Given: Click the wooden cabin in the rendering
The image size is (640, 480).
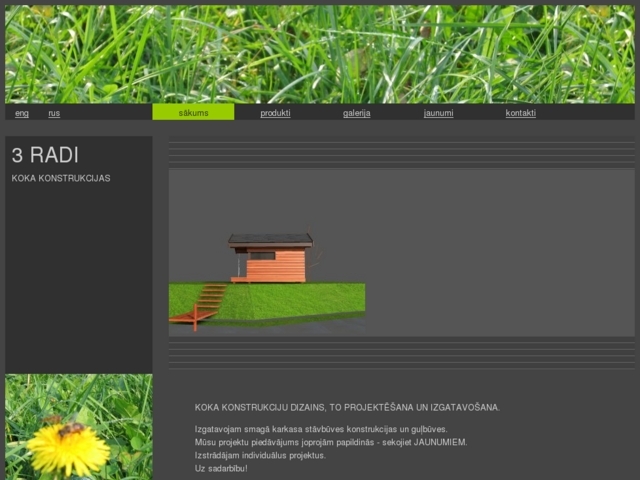Looking at the screenshot, I should point(272,260).
